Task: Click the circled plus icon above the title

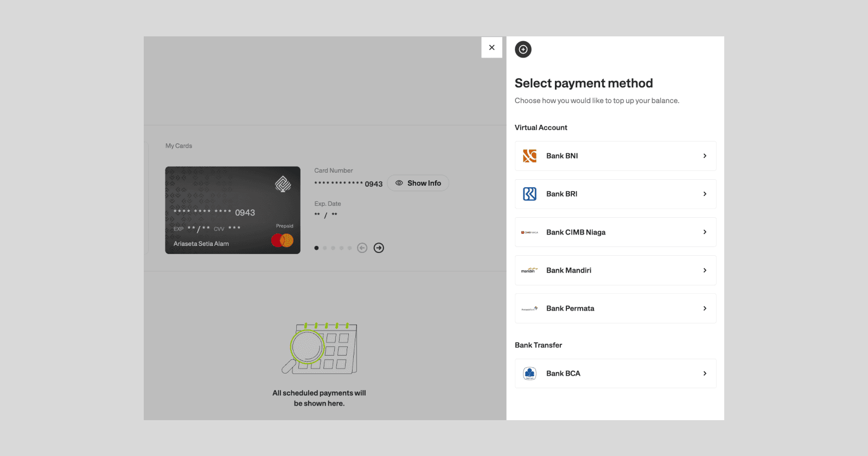Action: click(x=523, y=49)
